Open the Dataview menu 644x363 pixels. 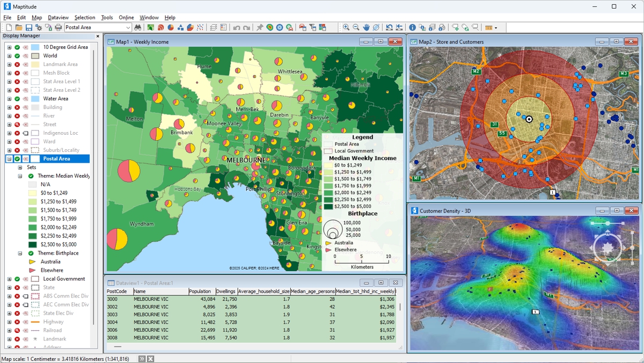tap(58, 17)
